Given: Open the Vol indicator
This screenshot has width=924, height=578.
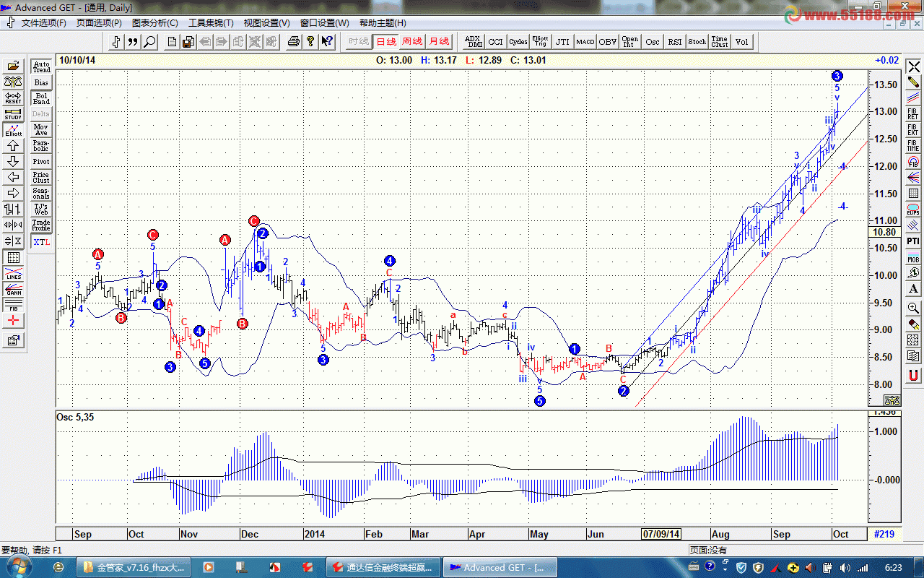Looking at the screenshot, I should click(x=742, y=42).
